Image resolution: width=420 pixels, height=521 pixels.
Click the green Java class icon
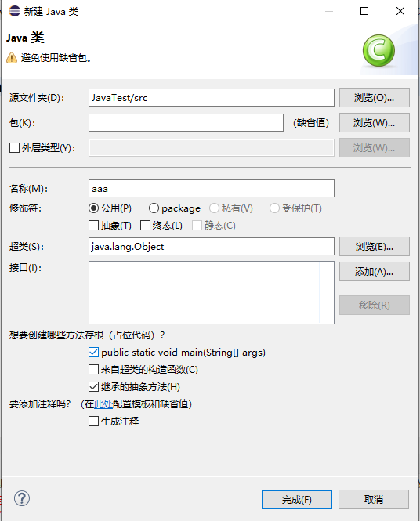coord(378,50)
